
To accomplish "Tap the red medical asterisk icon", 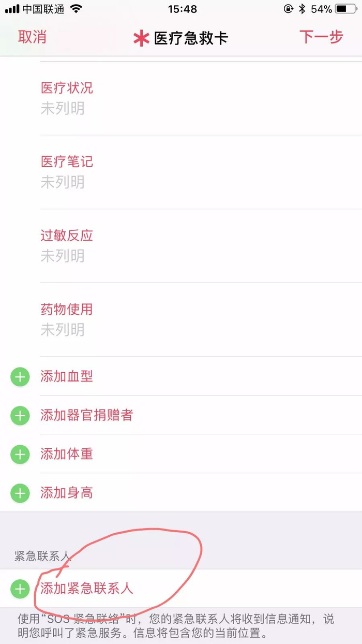I will click(140, 38).
